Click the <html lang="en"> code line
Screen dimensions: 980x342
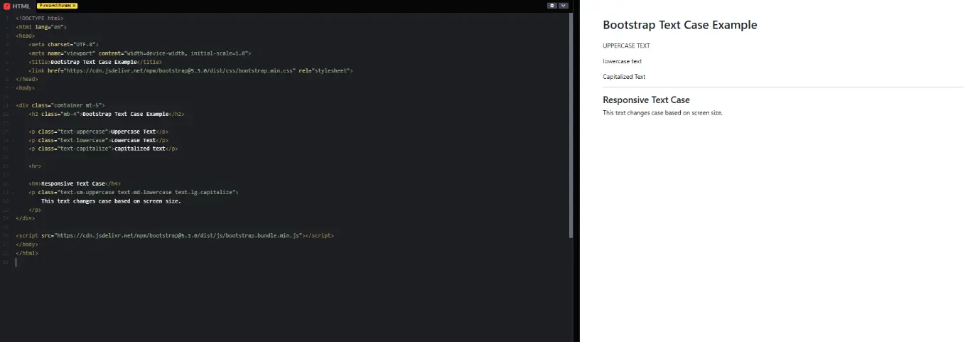41,26
